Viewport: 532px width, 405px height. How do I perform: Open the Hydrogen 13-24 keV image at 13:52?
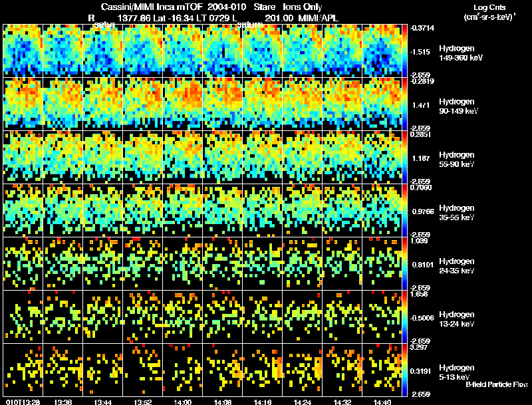tap(142, 317)
